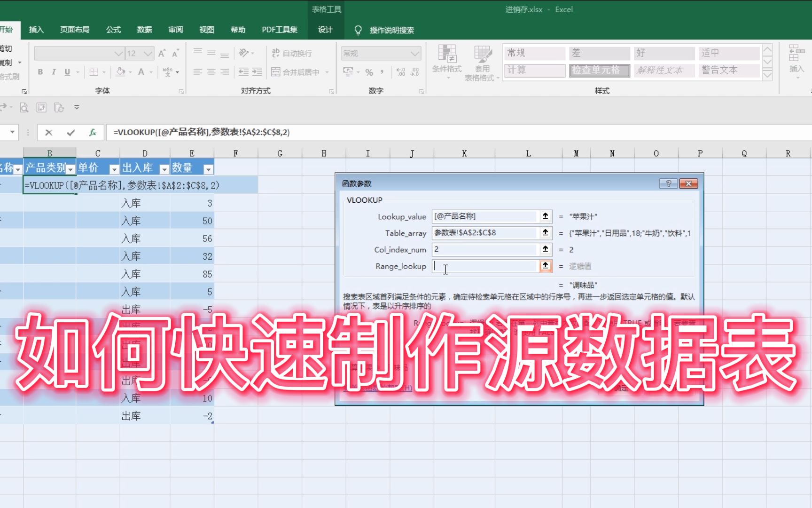Viewport: 812px width, 508px height.
Task: Collapse dialog via Col_index_num range selector
Action: tap(545, 249)
